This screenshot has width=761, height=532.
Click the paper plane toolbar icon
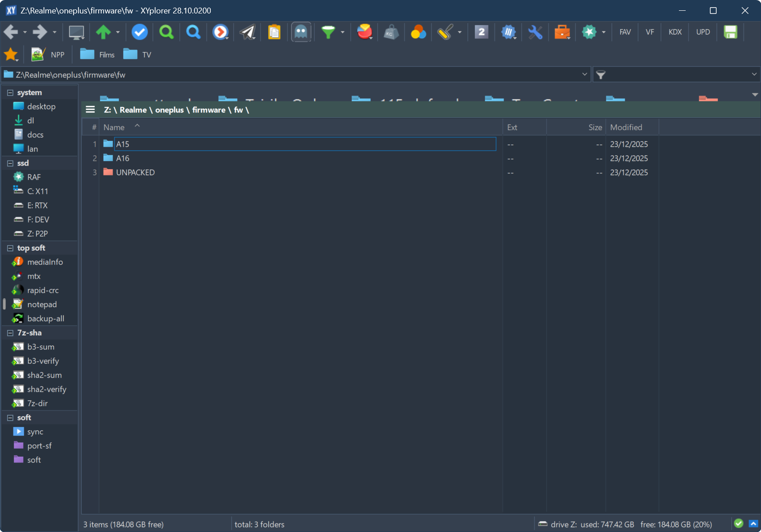point(248,32)
